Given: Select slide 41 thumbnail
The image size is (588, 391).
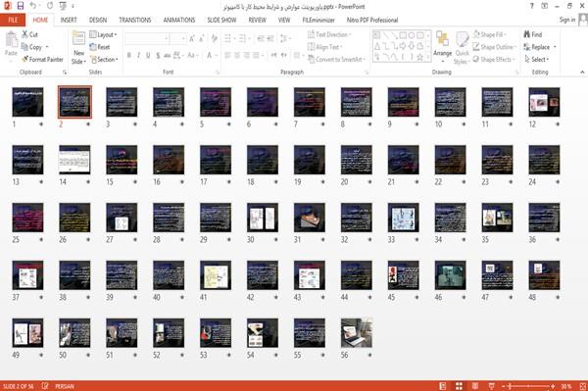Looking at the screenshot, I should point(216,275).
